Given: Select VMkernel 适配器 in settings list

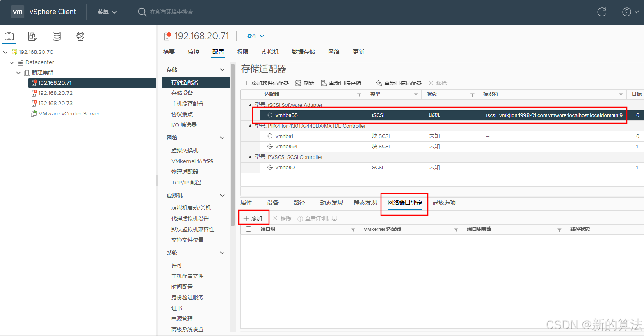Looking at the screenshot, I should 192,161.
